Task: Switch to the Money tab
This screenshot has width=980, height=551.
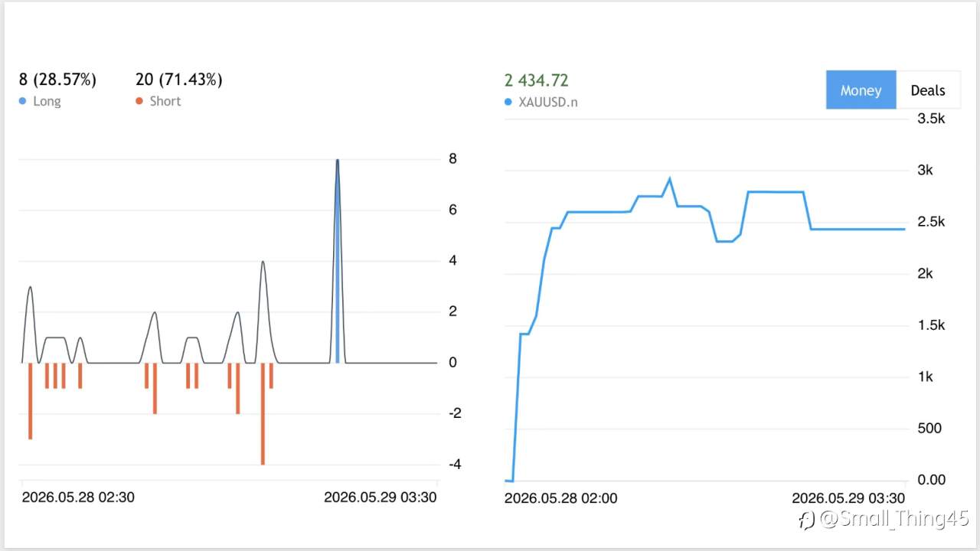Action: click(x=861, y=90)
